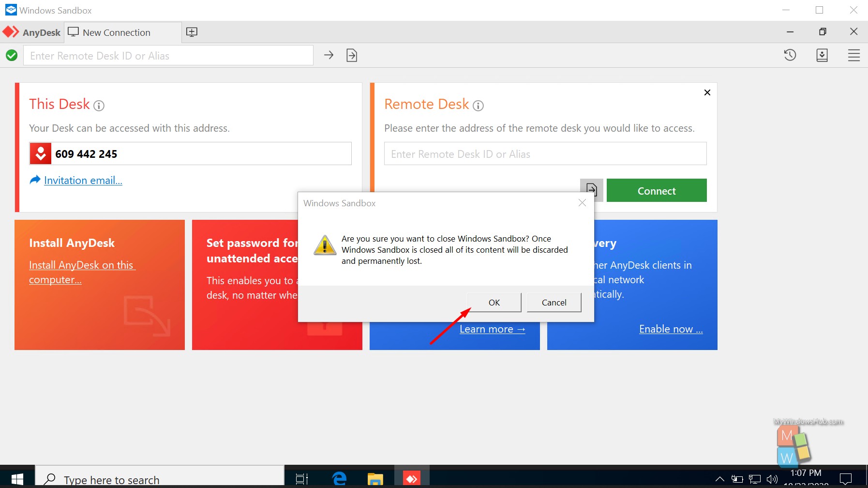This screenshot has width=868, height=488.
Task: Click the top address bar input field
Action: click(x=168, y=56)
